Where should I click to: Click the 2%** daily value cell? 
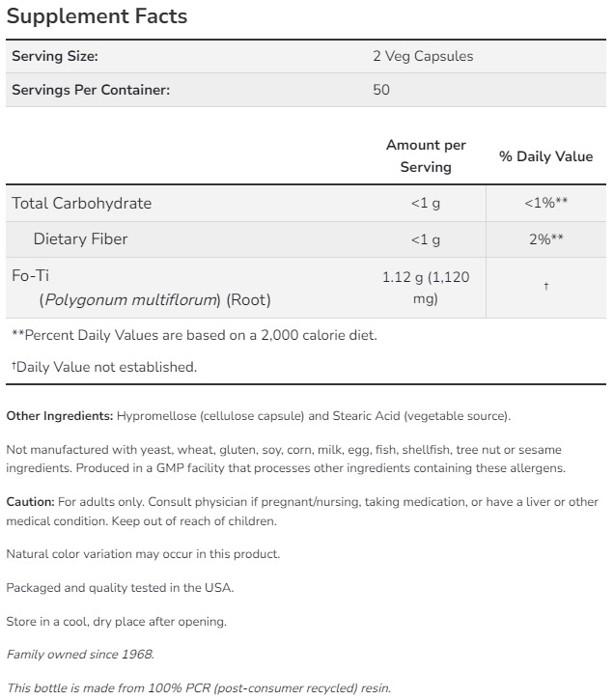[545, 239]
